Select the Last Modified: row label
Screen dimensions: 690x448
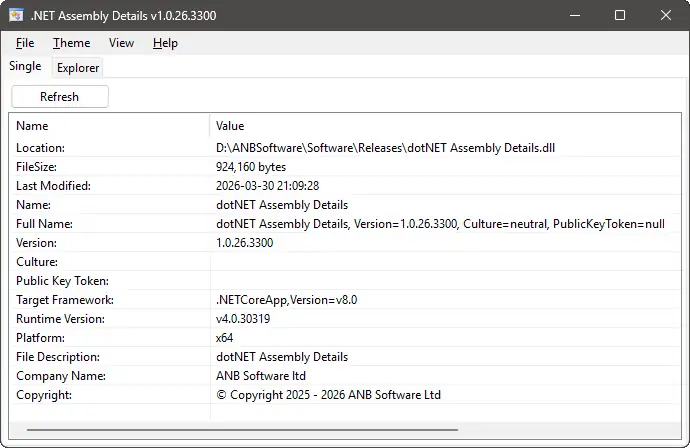(54, 186)
